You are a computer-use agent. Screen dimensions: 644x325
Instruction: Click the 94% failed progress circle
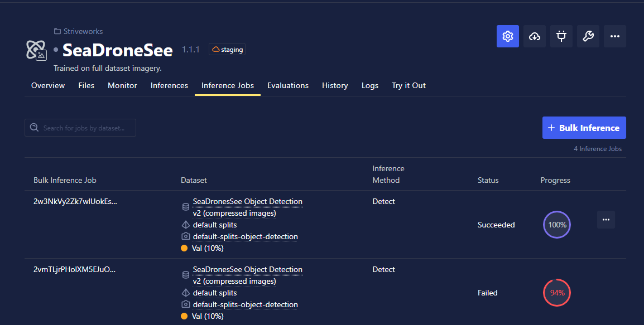557,293
